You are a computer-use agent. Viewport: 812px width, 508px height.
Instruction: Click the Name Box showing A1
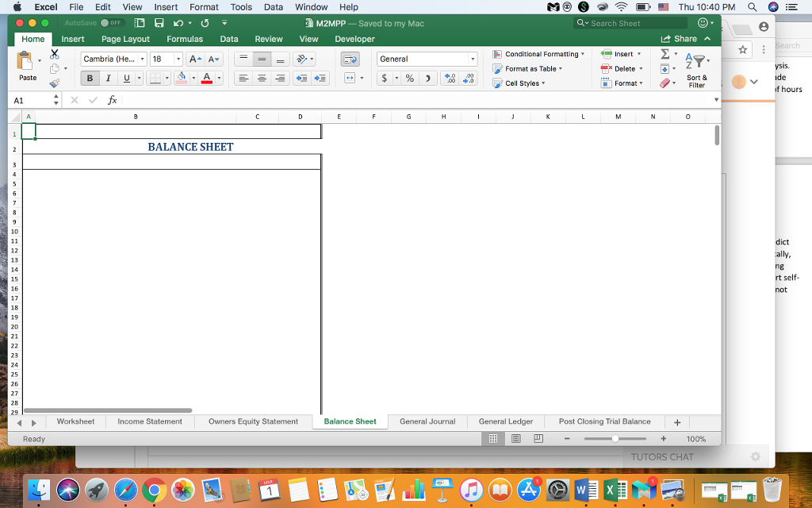click(x=33, y=100)
